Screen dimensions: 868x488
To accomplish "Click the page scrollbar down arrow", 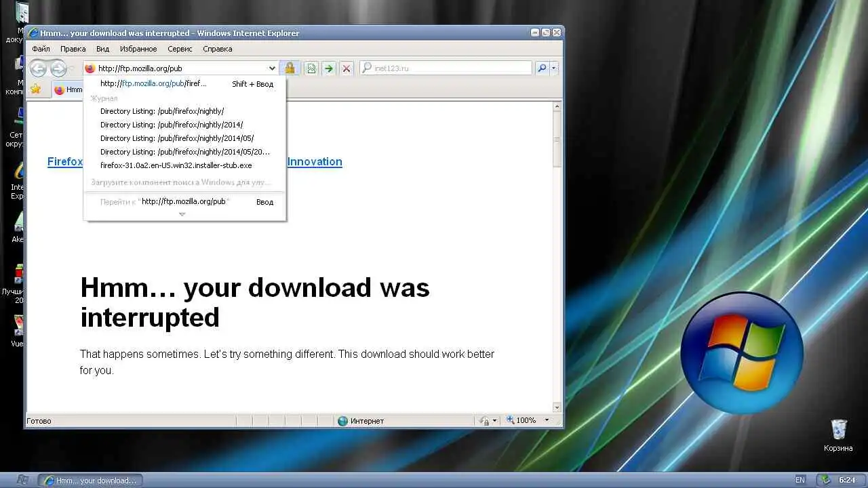I will (x=557, y=407).
